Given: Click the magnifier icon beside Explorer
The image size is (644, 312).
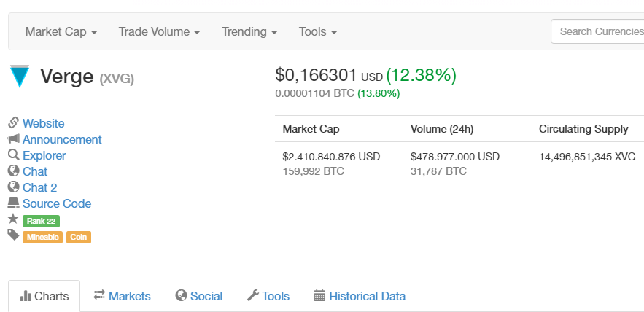Looking at the screenshot, I should [x=13, y=155].
